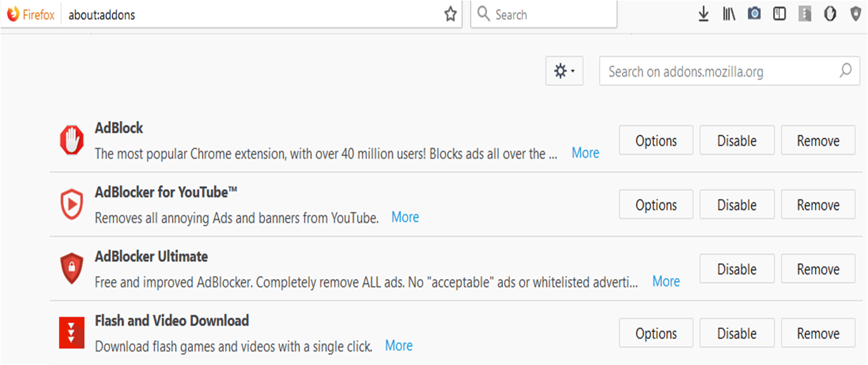Open the Library bookshelf icon
Image resolution: width=868 pixels, height=365 pixels.
[x=729, y=14]
